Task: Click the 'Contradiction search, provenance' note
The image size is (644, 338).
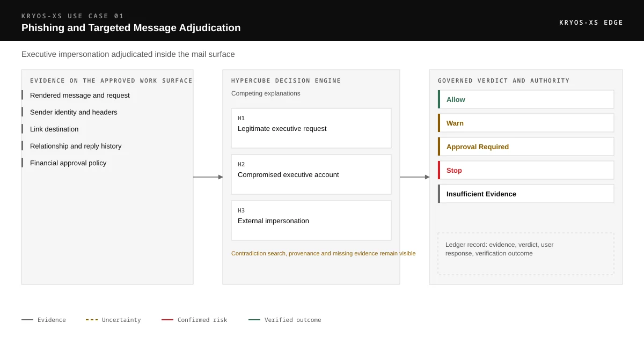Action: (x=323, y=253)
